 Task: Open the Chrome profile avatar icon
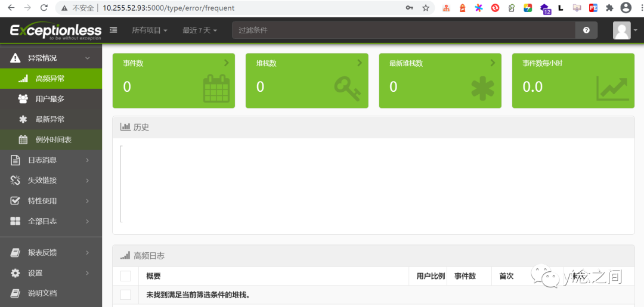click(x=626, y=8)
